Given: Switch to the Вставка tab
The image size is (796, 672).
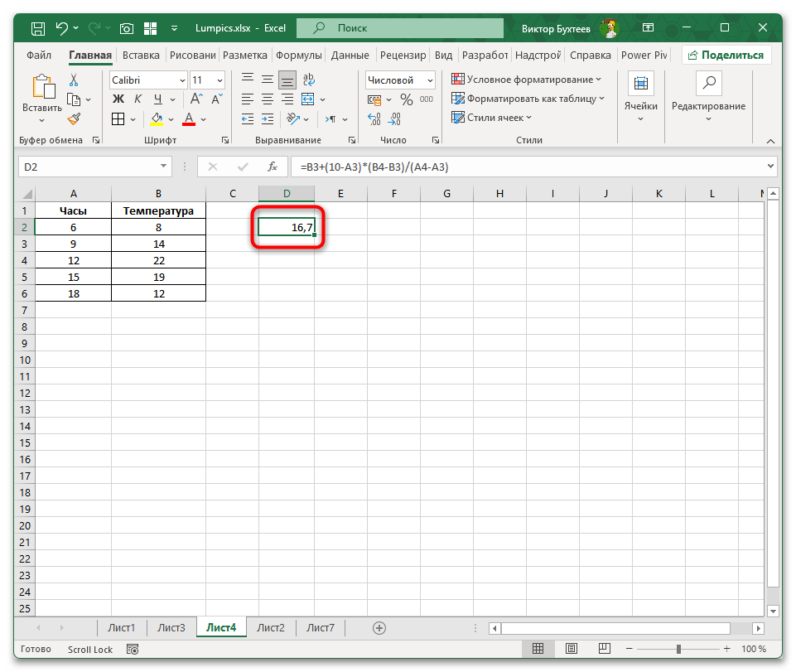Looking at the screenshot, I should tap(141, 56).
